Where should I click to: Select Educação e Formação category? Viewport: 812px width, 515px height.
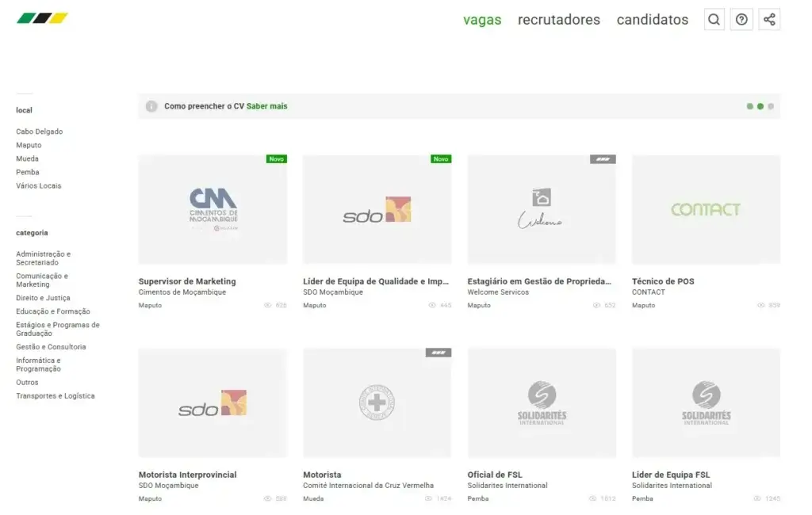tap(53, 311)
